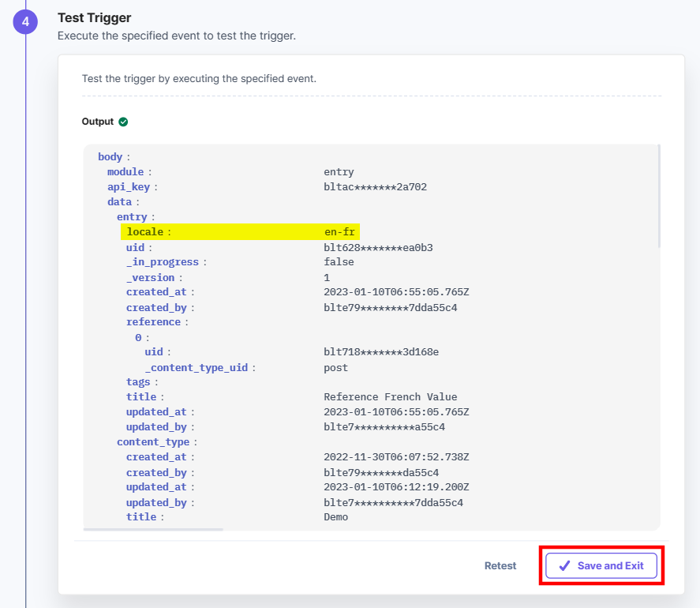The width and height of the screenshot is (700, 608).
Task: Collapse the entry node under data
Action: point(133,216)
